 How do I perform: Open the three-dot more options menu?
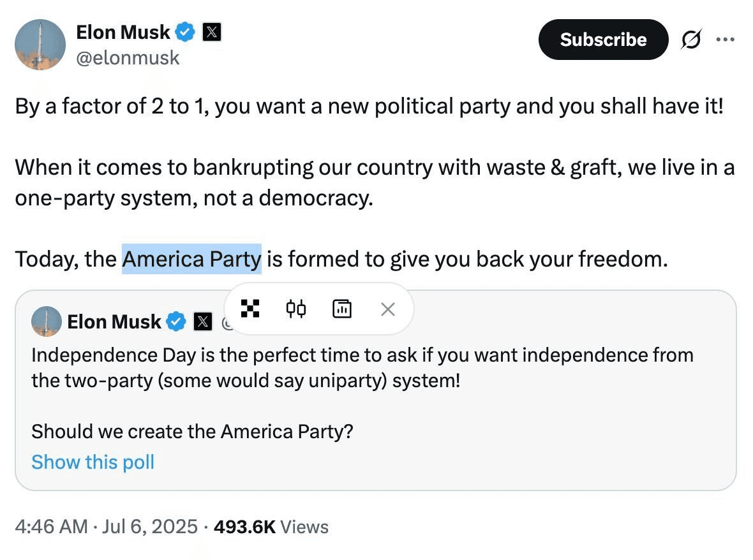(x=725, y=40)
